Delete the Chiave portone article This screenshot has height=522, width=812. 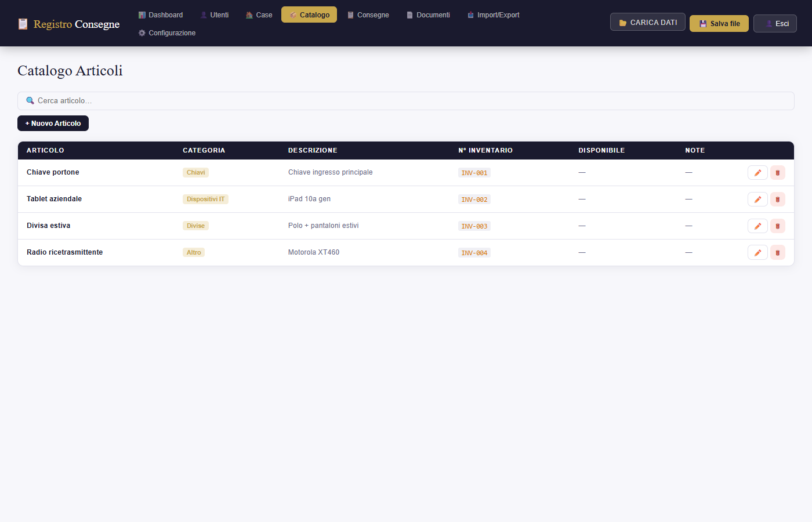[778, 173]
